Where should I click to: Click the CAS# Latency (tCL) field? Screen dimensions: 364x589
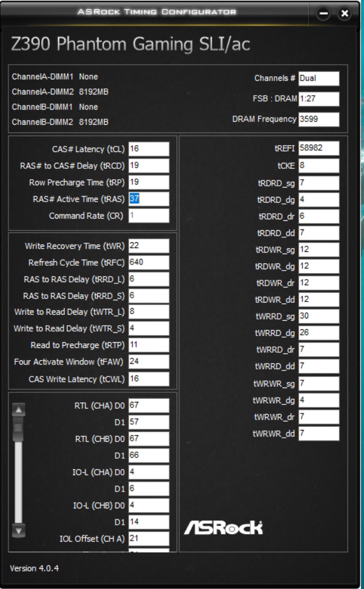click(149, 149)
